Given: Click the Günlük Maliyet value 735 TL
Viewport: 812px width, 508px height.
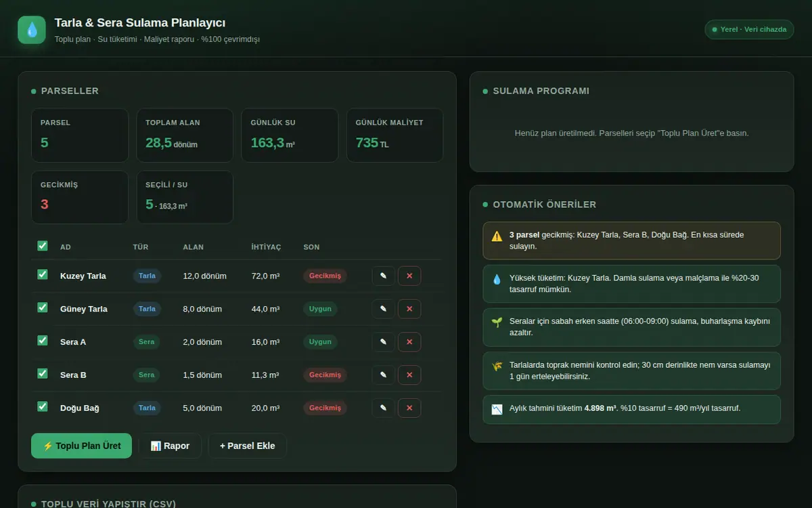Looking at the screenshot, I should 372,143.
